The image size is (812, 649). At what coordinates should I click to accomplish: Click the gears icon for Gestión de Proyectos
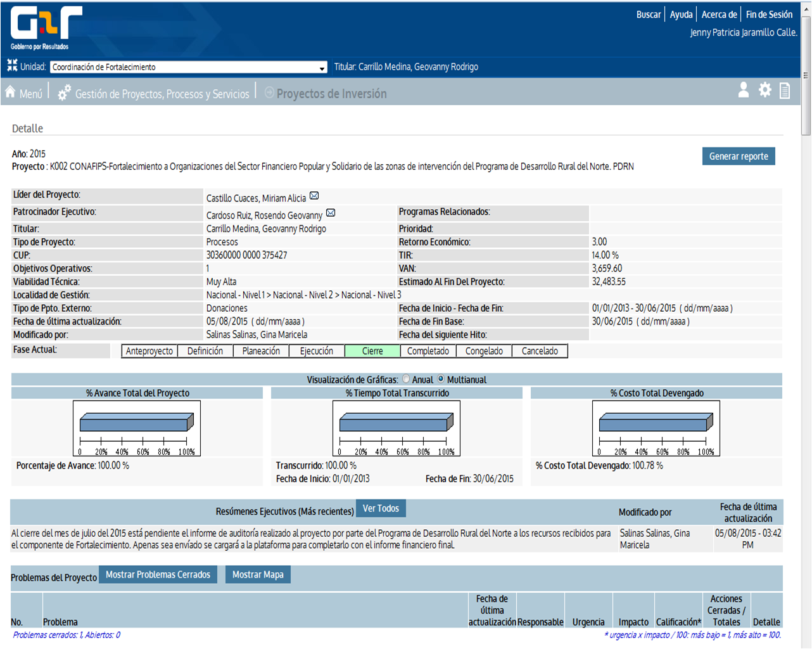(x=64, y=93)
